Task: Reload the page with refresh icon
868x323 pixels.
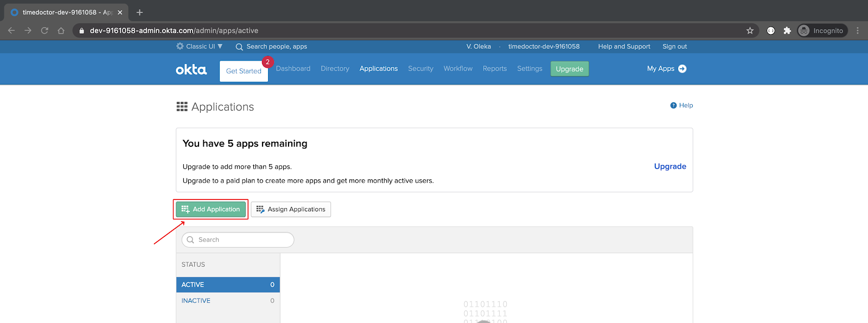Action: [44, 30]
